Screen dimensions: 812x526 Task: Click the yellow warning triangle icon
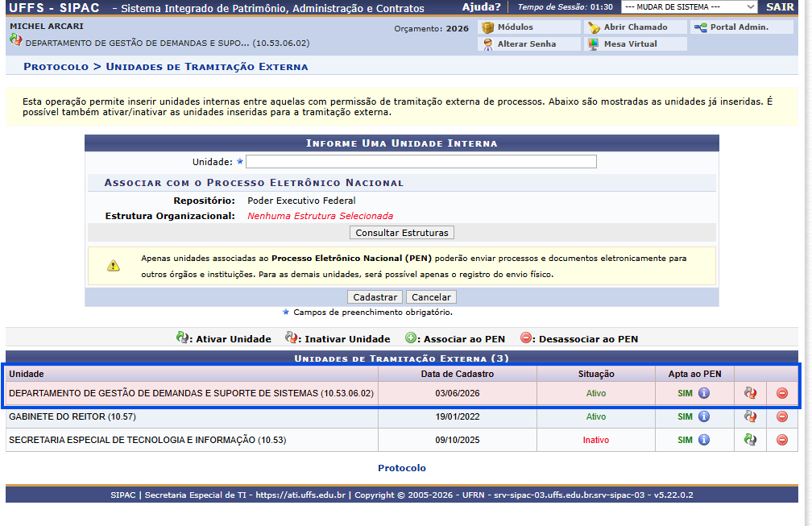pos(114,266)
